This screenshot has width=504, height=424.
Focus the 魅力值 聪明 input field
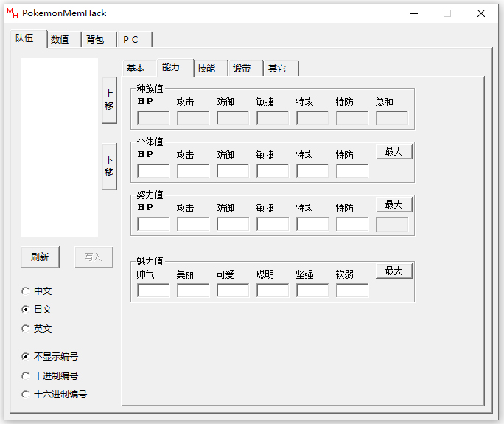pyautogui.click(x=273, y=291)
